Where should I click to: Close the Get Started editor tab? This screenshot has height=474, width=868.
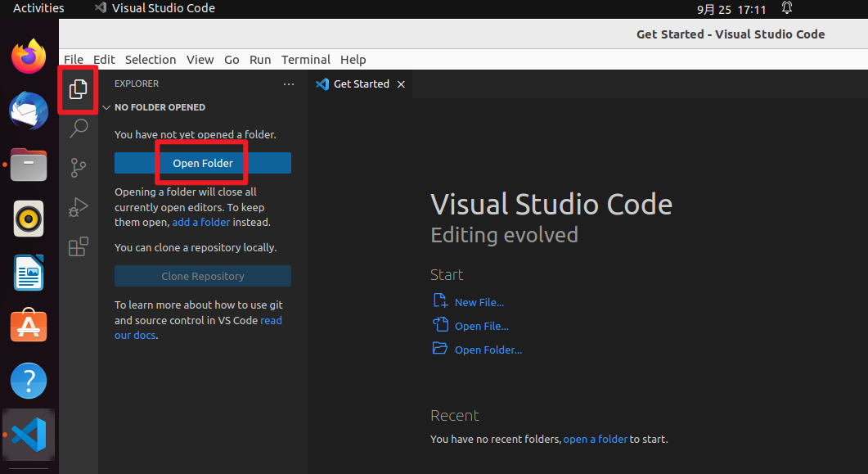click(400, 84)
